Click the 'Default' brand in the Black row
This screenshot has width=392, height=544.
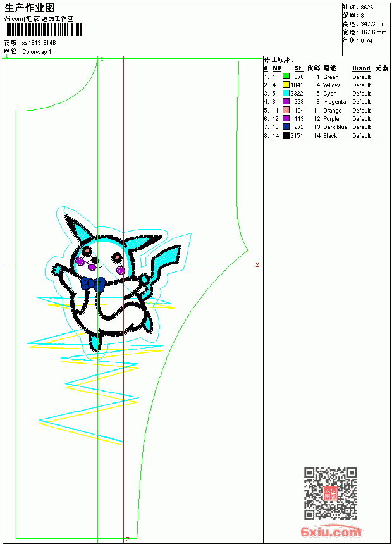(x=362, y=136)
